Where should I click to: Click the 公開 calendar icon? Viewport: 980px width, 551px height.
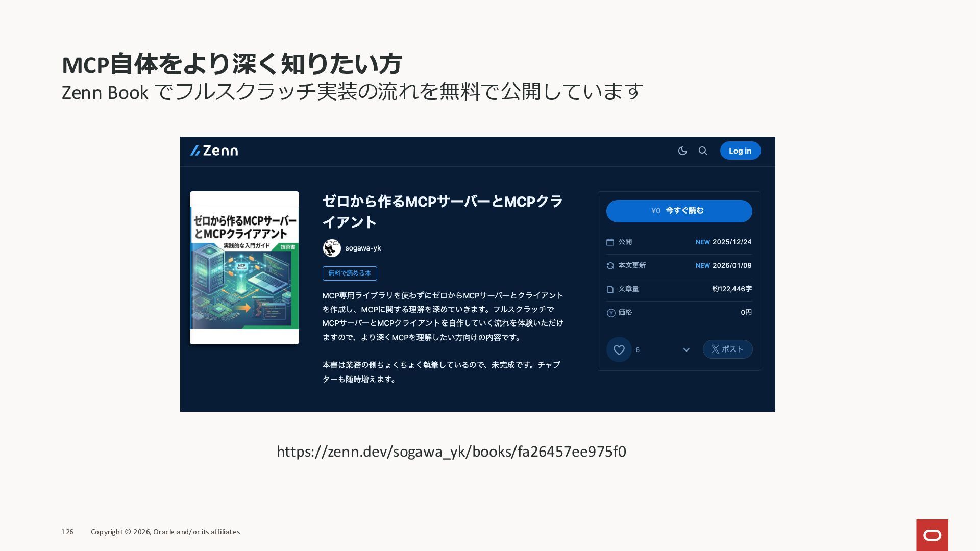pyautogui.click(x=610, y=242)
